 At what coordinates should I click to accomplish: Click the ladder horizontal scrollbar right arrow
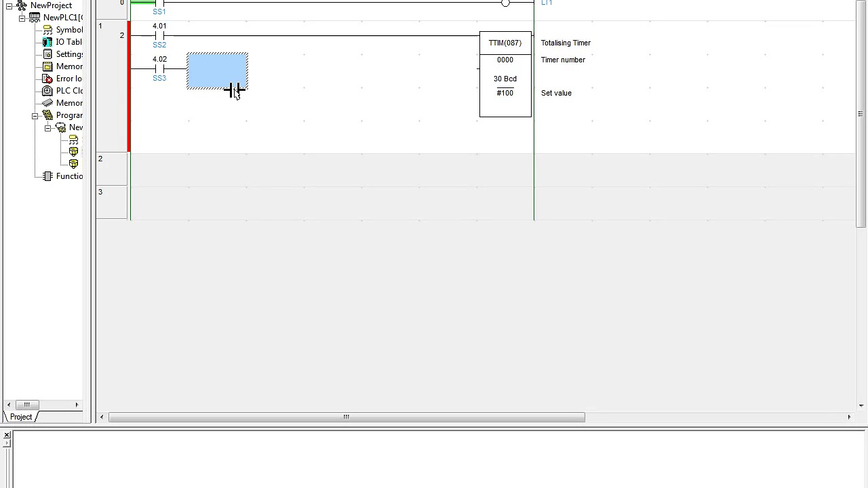(849, 417)
